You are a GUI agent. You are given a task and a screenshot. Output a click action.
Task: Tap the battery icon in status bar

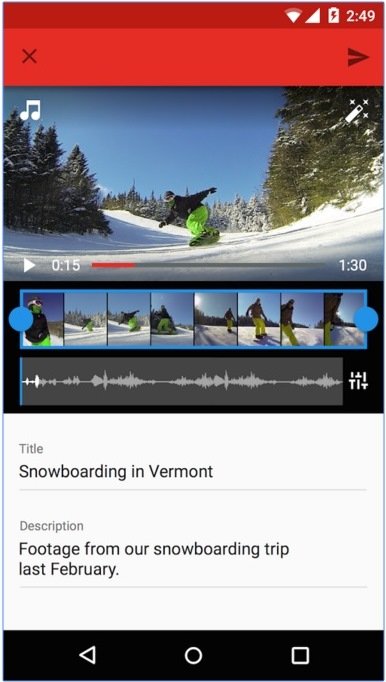333,16
